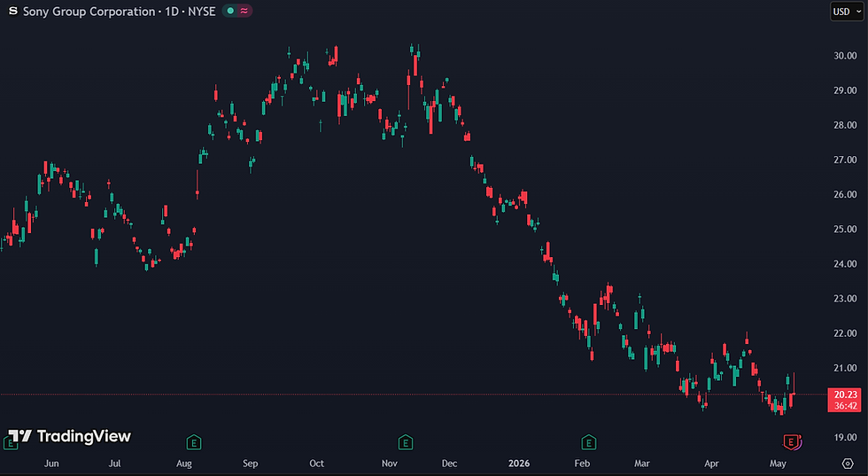Image resolution: width=868 pixels, height=476 pixels.
Task: Open chart settings hexagon gear icon
Action: click(848, 464)
